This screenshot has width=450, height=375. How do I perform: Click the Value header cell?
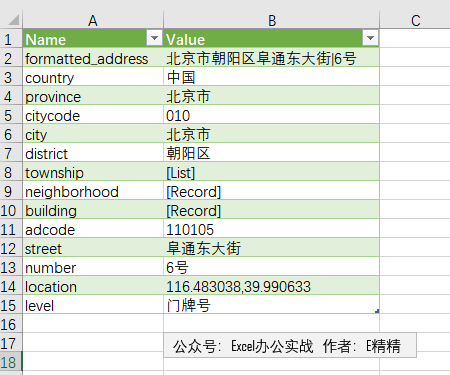click(x=272, y=39)
